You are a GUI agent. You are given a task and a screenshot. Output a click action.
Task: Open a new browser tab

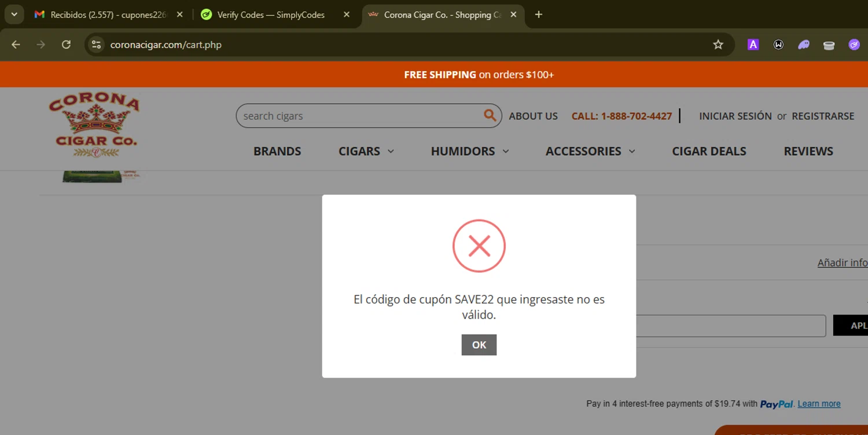point(539,14)
